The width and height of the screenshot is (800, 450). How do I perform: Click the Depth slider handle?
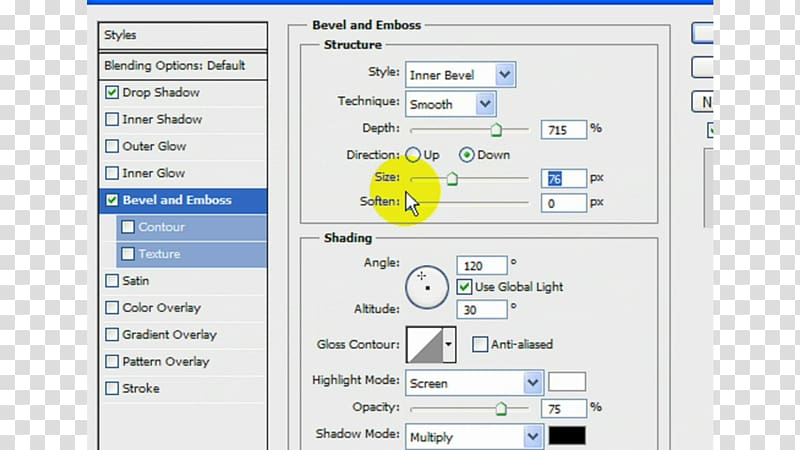(495, 130)
